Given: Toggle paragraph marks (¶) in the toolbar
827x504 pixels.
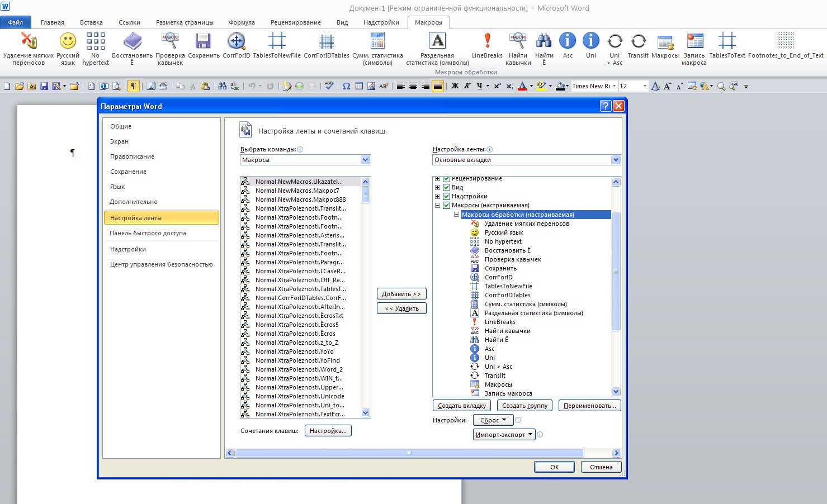Looking at the screenshot, I should tap(134, 86).
